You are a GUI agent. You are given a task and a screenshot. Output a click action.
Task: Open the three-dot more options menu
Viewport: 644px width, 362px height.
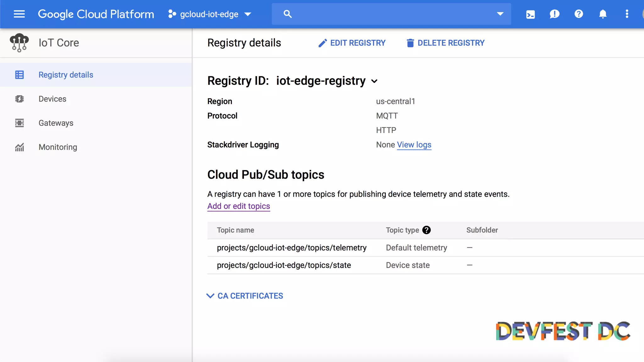click(x=627, y=14)
